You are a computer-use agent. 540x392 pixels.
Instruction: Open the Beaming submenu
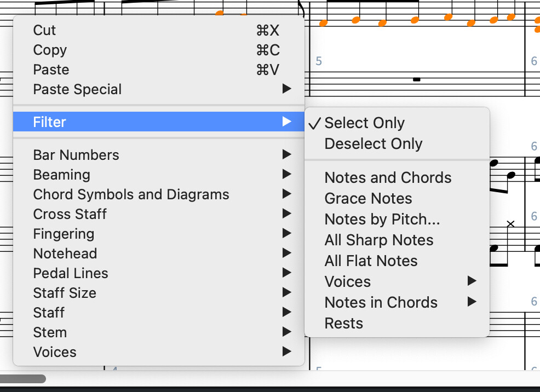[61, 175]
